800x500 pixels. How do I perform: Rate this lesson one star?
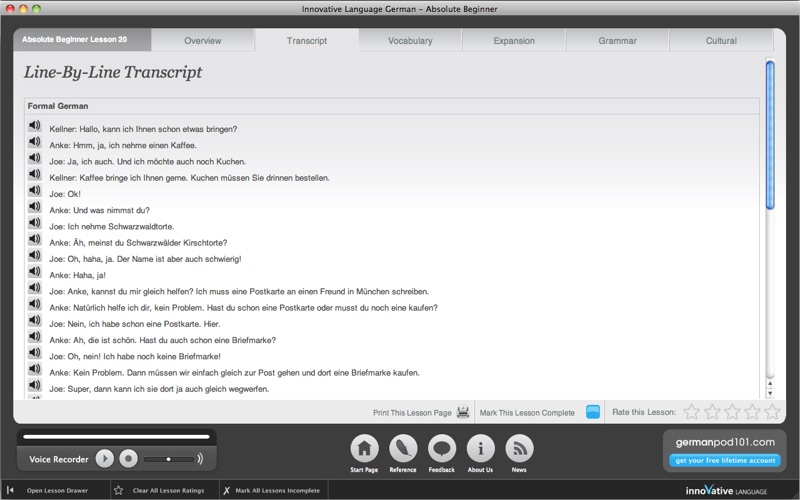click(x=692, y=412)
